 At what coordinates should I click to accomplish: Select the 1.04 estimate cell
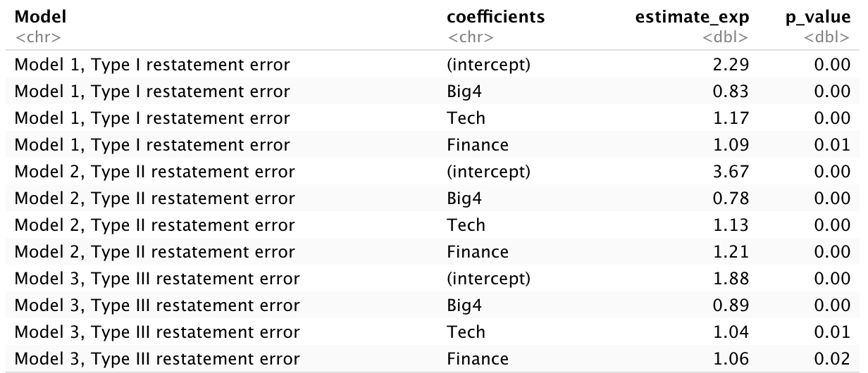point(733,332)
